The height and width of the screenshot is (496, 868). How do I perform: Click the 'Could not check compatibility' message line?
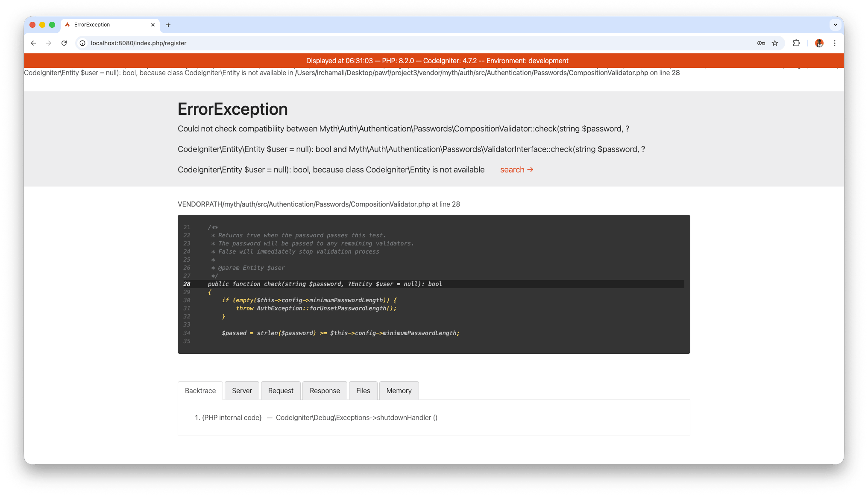click(x=403, y=129)
